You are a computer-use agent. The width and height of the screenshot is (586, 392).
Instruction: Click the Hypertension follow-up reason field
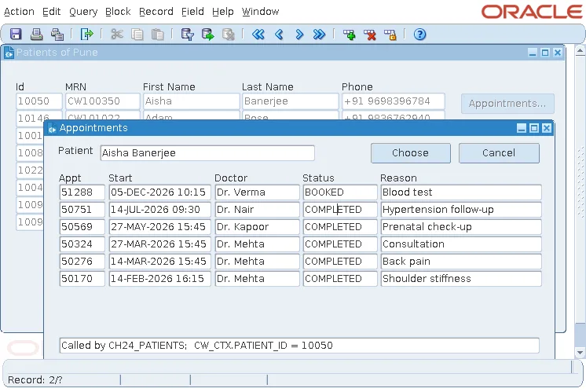(461, 209)
